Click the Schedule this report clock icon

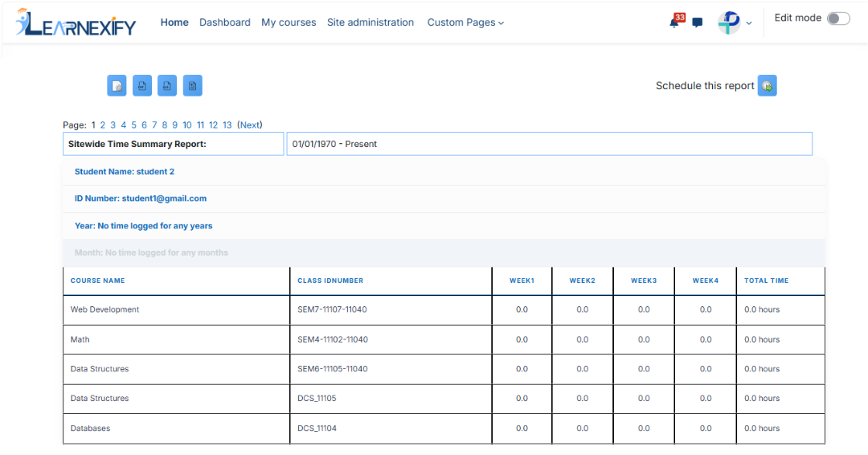[768, 86]
